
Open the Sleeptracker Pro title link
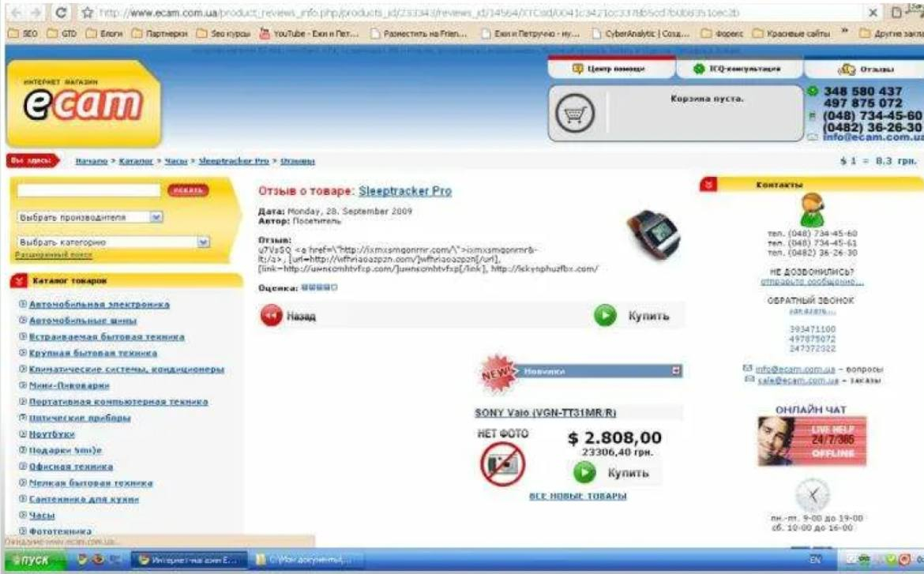click(405, 191)
